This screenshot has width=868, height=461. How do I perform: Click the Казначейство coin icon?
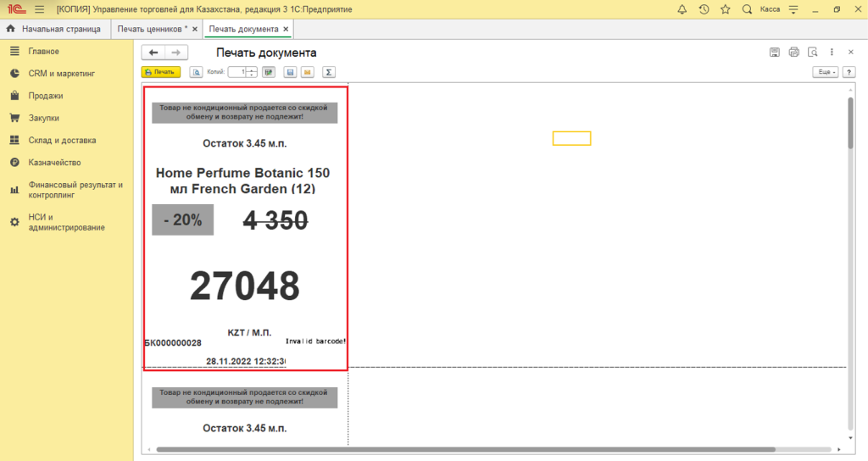click(x=15, y=163)
